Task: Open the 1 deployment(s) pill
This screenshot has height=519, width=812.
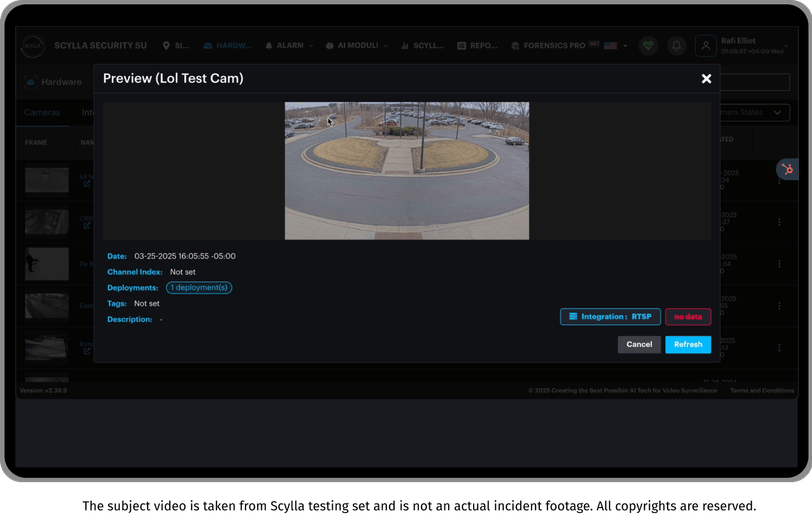Action: pyautogui.click(x=199, y=287)
